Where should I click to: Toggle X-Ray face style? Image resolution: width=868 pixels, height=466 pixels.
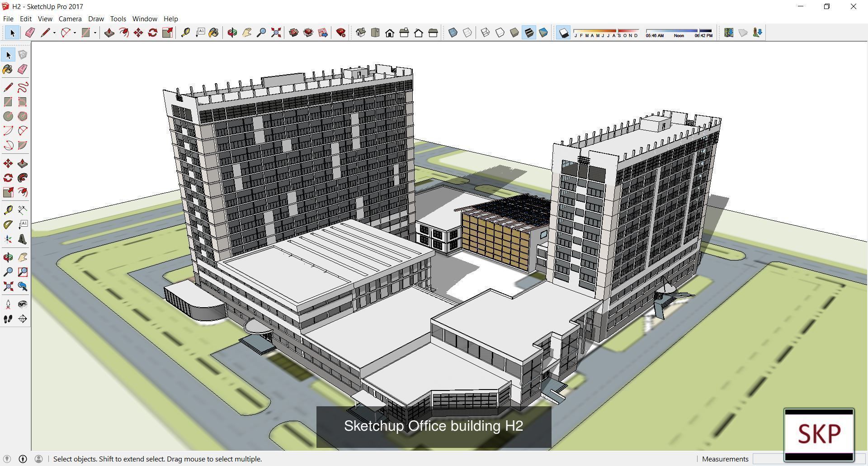tap(453, 33)
